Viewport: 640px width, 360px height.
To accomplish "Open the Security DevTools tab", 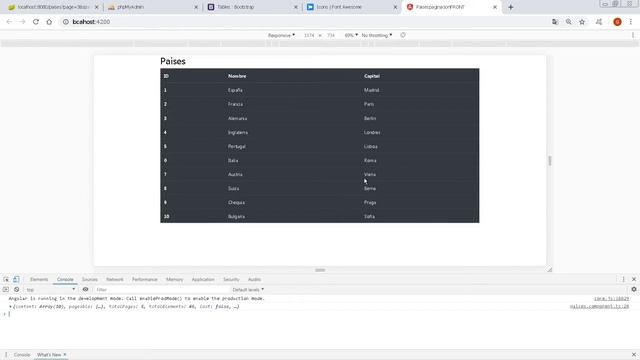I will [231, 279].
